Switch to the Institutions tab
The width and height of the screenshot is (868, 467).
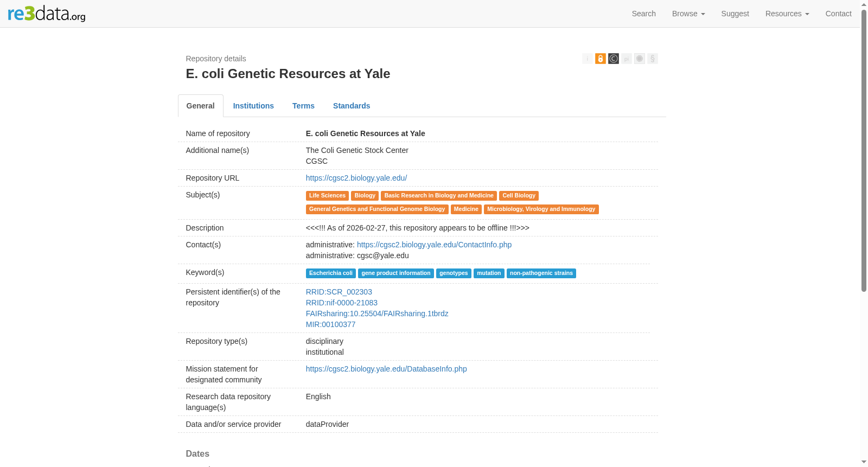(x=253, y=106)
